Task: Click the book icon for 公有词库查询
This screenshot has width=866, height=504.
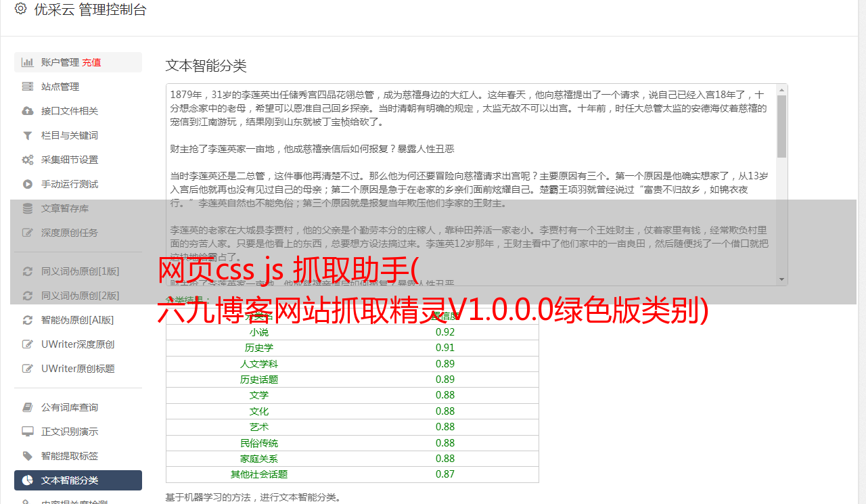Action: pyautogui.click(x=28, y=407)
